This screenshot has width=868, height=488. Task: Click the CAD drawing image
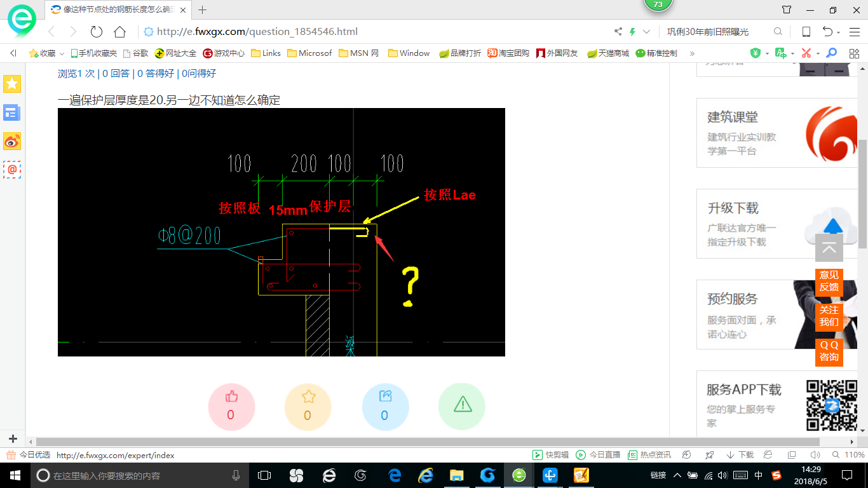[281, 232]
